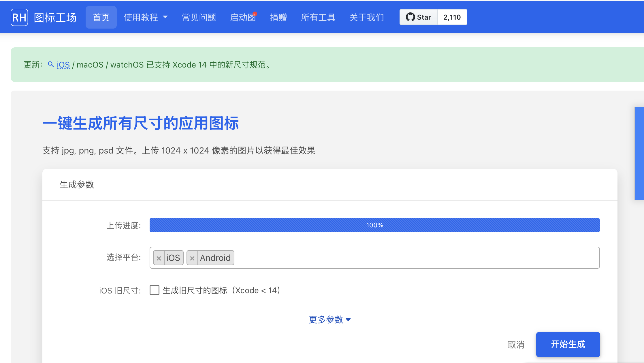Click the magnifier icon beside the iOS link
Viewport: 644px width, 363px height.
(x=51, y=64)
